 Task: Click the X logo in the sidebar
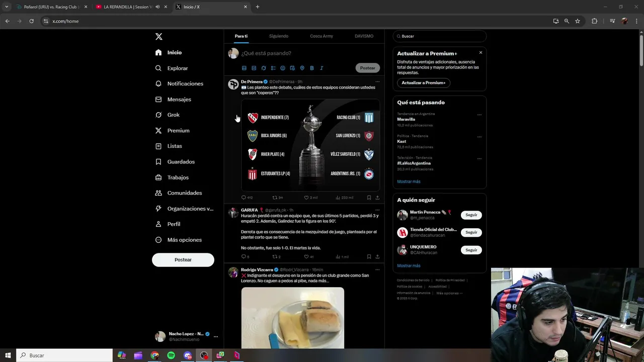point(158,37)
